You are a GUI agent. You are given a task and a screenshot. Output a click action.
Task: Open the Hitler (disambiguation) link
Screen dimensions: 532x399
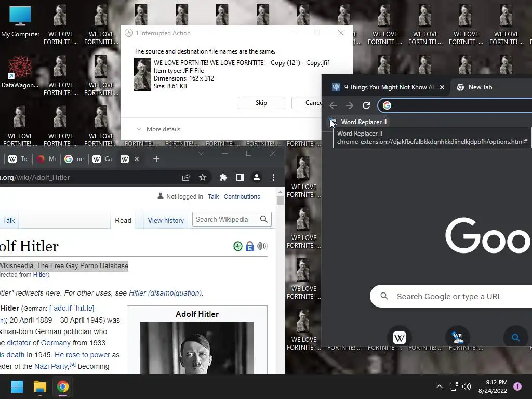point(165,293)
